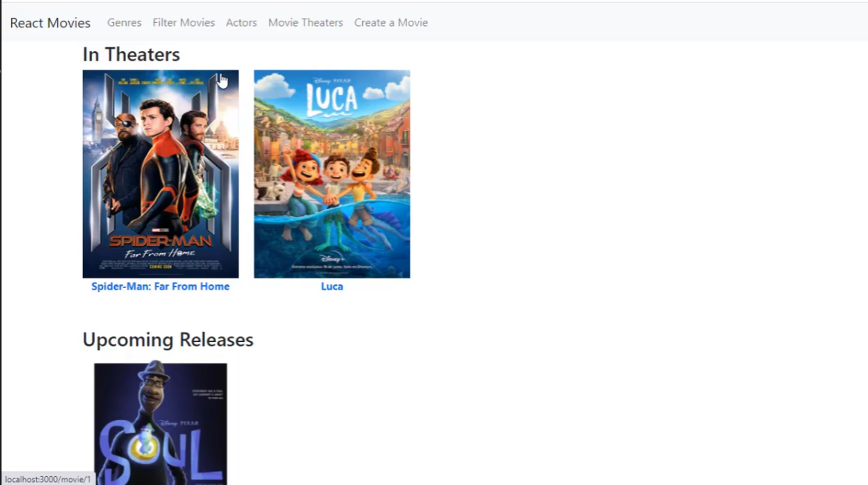Click the Soul poster under Upcoming Releases
868x485 pixels.
tap(160, 422)
